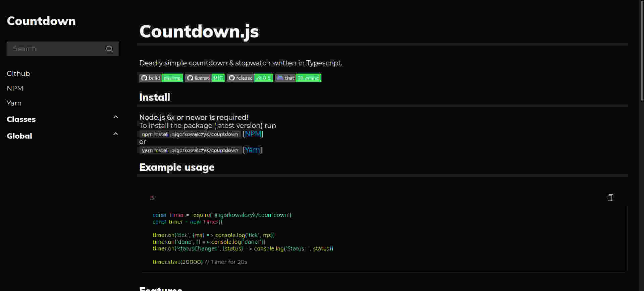Open the MIT license badge
The height and width of the screenshot is (291, 644).
pos(205,78)
